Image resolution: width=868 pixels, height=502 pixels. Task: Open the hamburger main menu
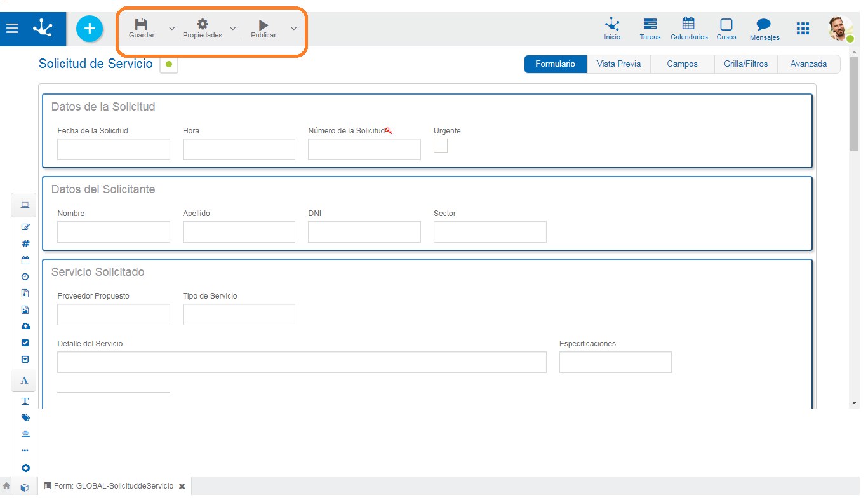pos(12,29)
